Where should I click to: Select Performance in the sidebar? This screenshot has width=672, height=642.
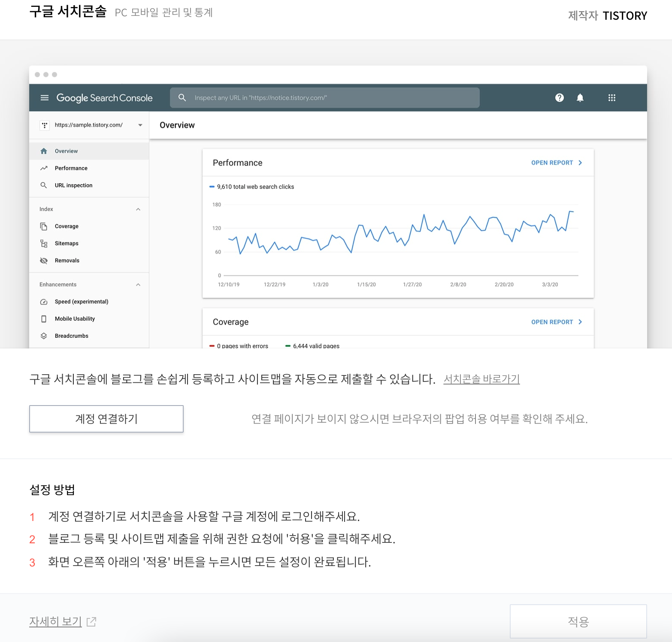click(89, 168)
